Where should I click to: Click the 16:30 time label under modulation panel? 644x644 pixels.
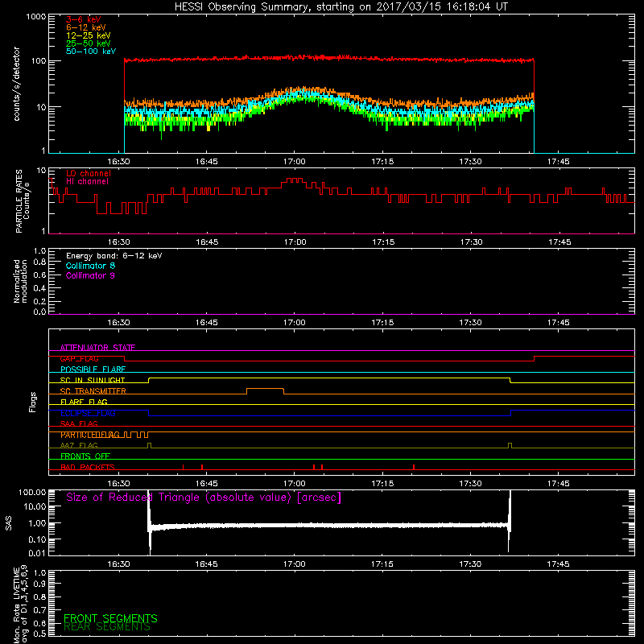tap(118, 323)
